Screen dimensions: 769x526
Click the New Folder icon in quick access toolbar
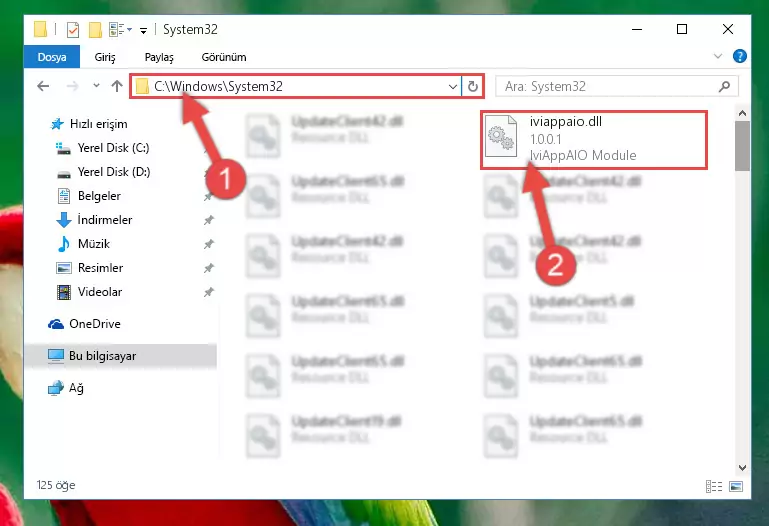(x=95, y=30)
